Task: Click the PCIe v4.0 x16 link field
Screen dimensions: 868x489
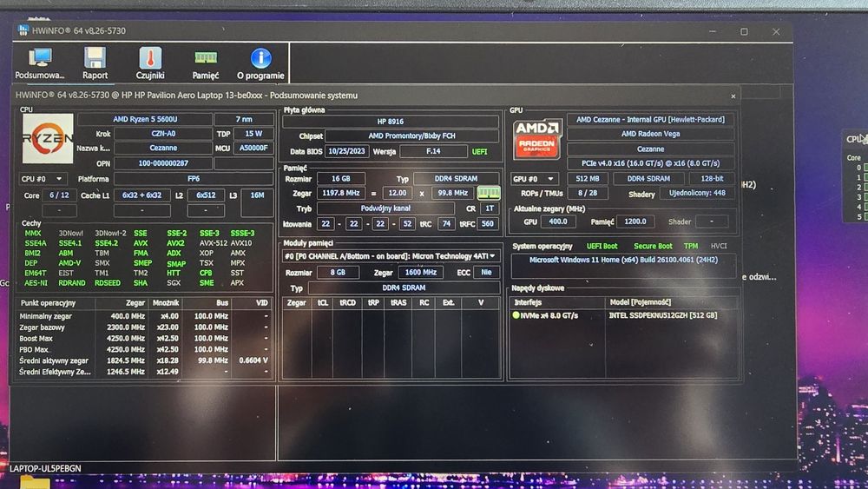Action: (650, 163)
